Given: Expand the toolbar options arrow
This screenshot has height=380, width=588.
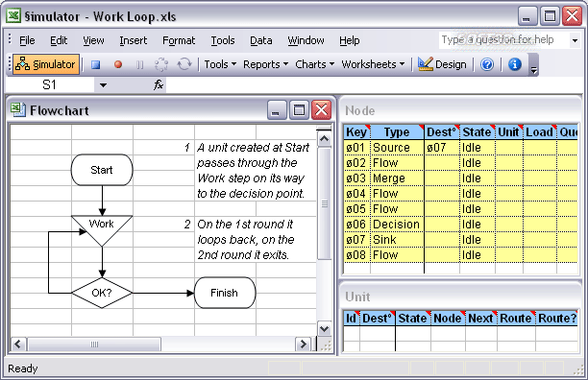Looking at the screenshot, I should coord(533,70).
